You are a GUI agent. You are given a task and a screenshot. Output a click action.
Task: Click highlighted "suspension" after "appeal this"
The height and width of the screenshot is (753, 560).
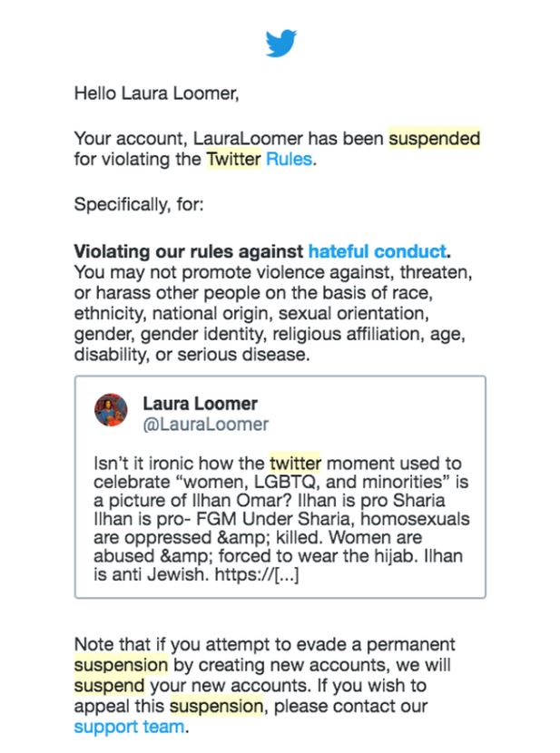(216, 707)
